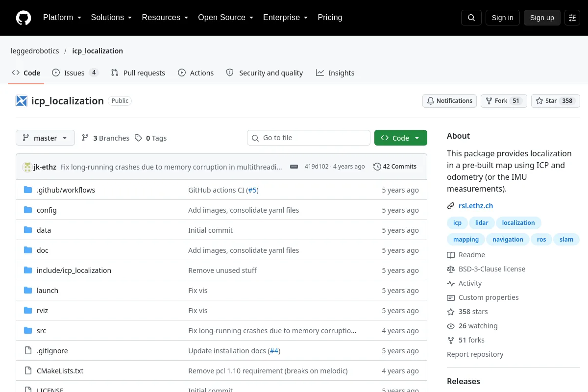The height and width of the screenshot is (392, 588).
Task: Switch to the Pull requests tab
Action: point(138,73)
